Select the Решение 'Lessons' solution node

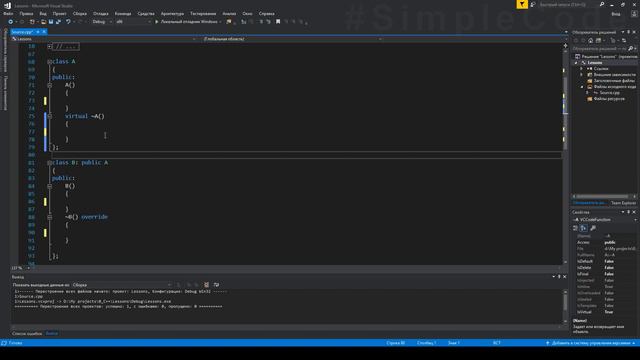[606, 56]
